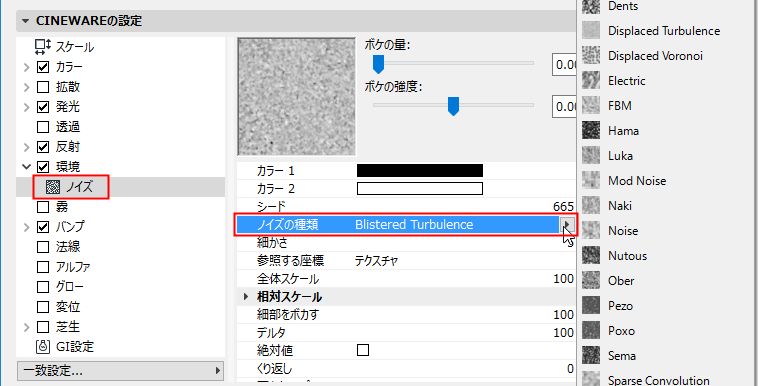Choose the Ober noise thumbnail
Image resolution: width=758 pixels, height=386 pixels.
(591, 281)
